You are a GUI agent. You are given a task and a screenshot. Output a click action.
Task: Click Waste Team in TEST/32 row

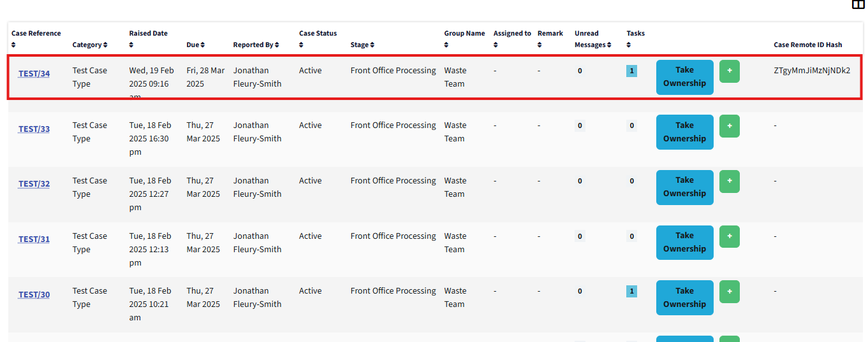455,187
